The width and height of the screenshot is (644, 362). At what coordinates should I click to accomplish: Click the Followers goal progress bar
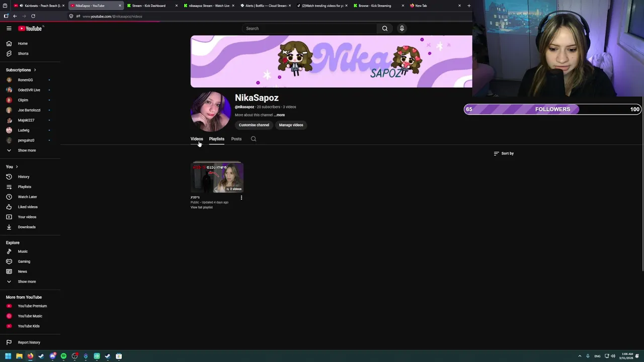pyautogui.click(x=552, y=109)
